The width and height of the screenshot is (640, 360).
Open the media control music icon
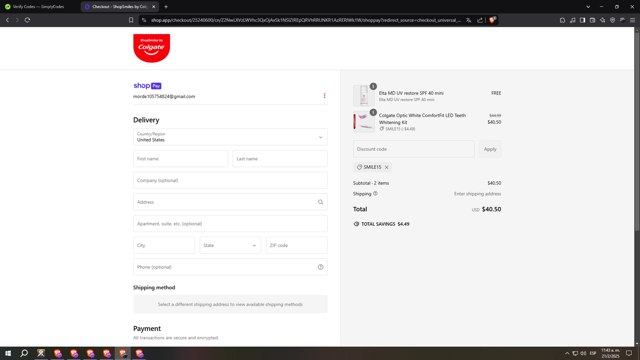[x=572, y=20]
